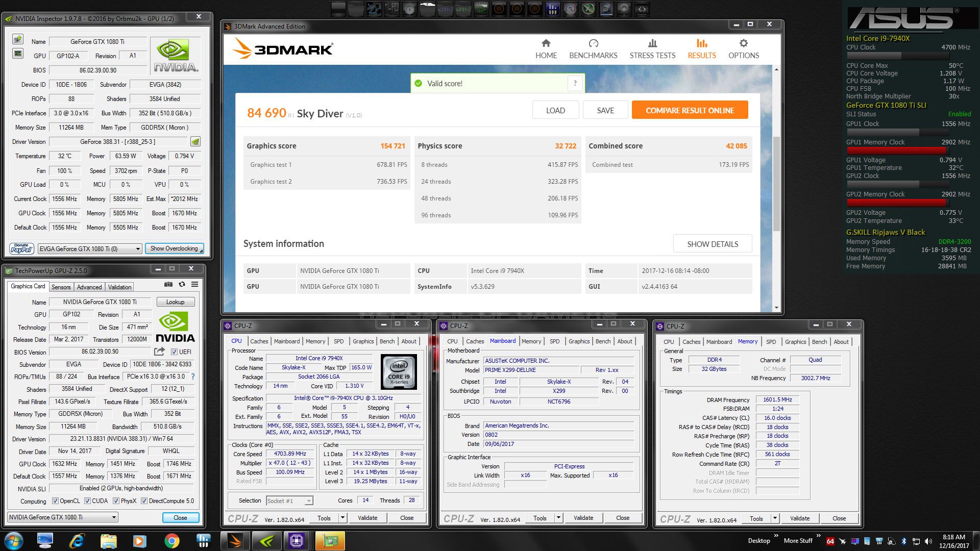Go to 3DMark RESULTS section
This screenshot has width=980, height=551.
coord(702,49)
